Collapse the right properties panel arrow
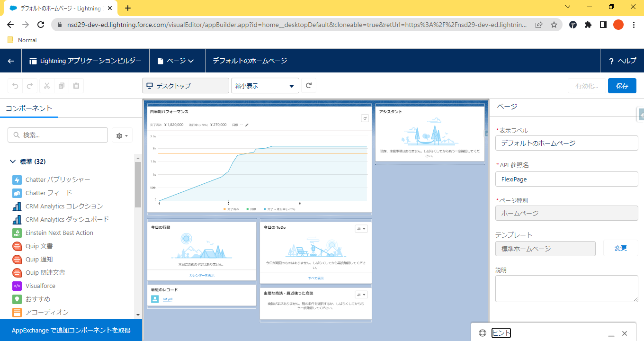The height and width of the screenshot is (341, 644). [641, 115]
